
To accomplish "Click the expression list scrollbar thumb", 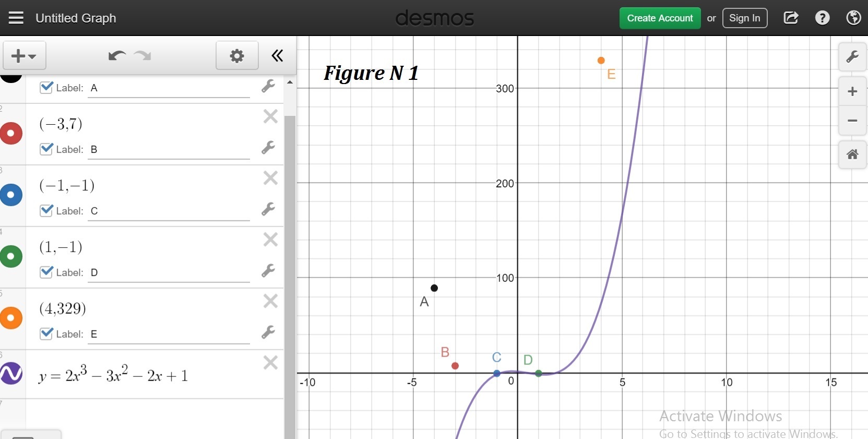I will pos(290,277).
